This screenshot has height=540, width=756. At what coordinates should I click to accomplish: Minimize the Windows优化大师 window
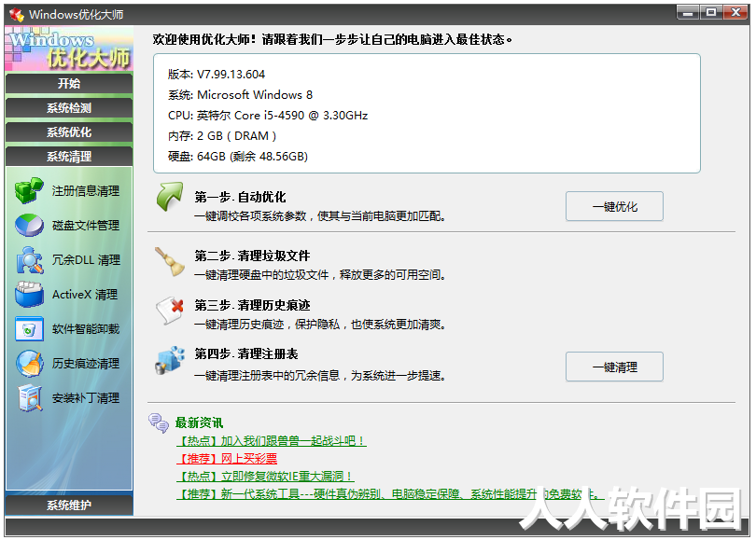pos(688,13)
